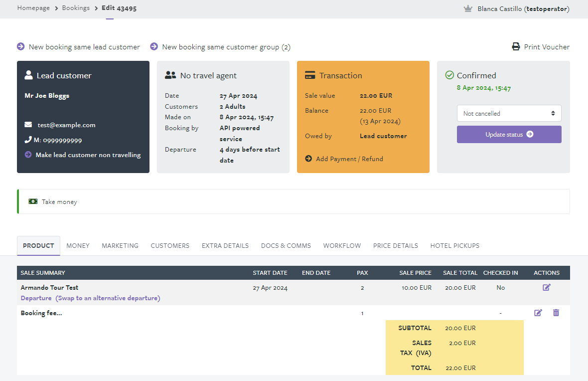Image resolution: width=588 pixels, height=381 pixels.
Task: Switch to the CUSTOMERS tab
Action: pyautogui.click(x=170, y=246)
